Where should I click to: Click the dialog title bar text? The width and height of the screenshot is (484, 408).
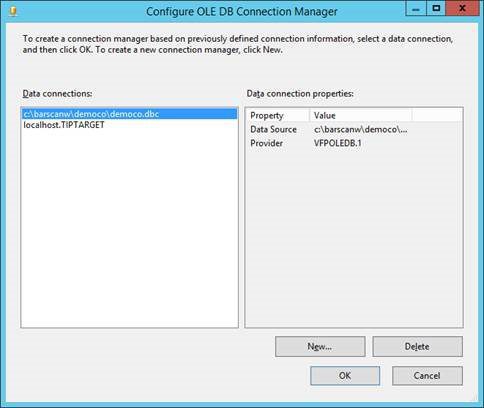(242, 12)
